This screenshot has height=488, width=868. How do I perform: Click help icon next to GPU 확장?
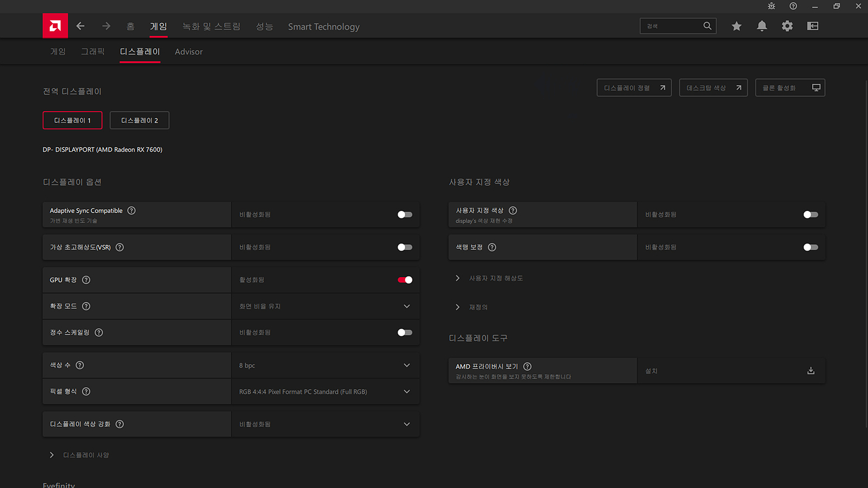[86, 280]
